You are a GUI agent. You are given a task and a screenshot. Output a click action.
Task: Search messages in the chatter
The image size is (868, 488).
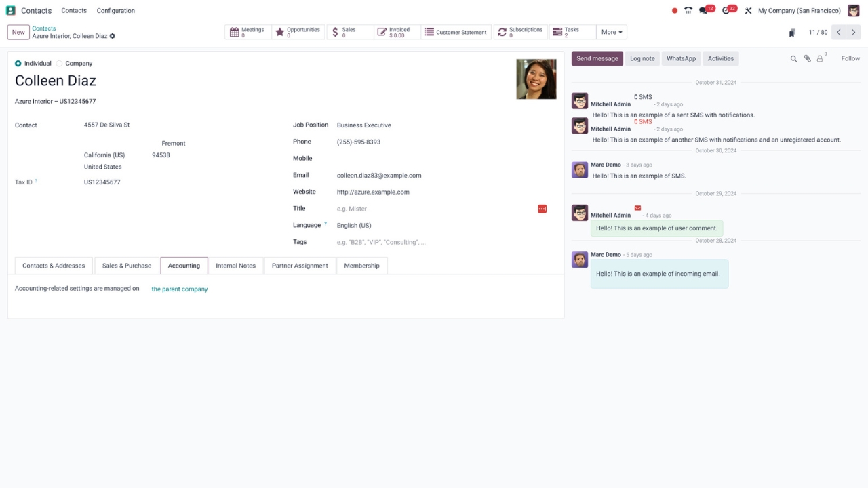tap(793, 59)
